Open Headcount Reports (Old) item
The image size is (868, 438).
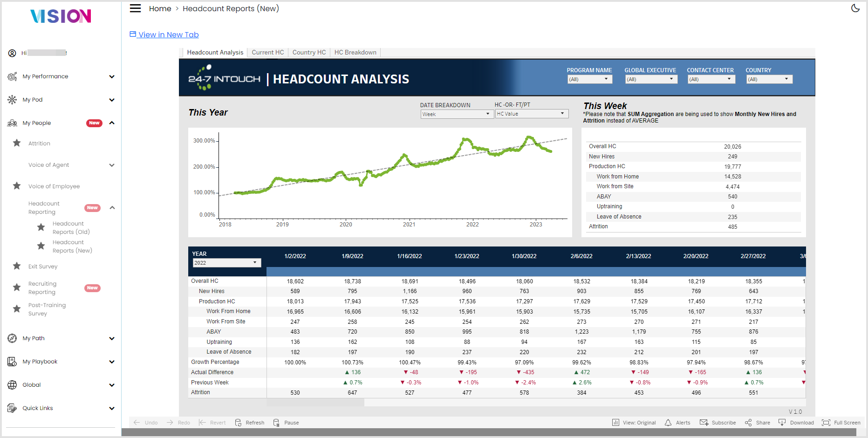[71, 228]
